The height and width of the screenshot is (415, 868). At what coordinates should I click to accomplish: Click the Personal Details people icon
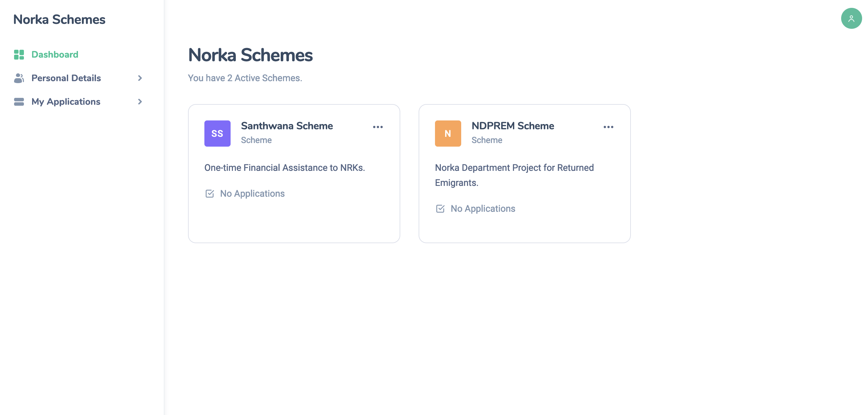click(x=19, y=78)
